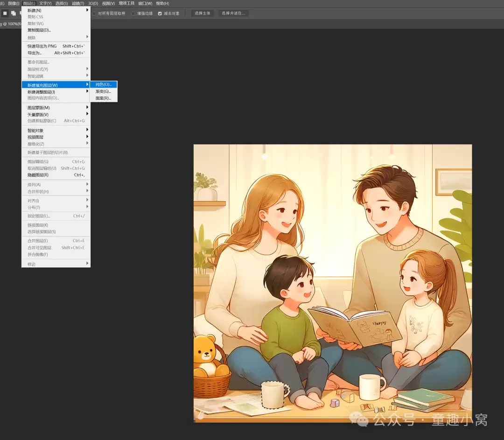Open the 文字(Y) menu in menu bar
Viewport: 504px width, 440px height.
point(45,3)
